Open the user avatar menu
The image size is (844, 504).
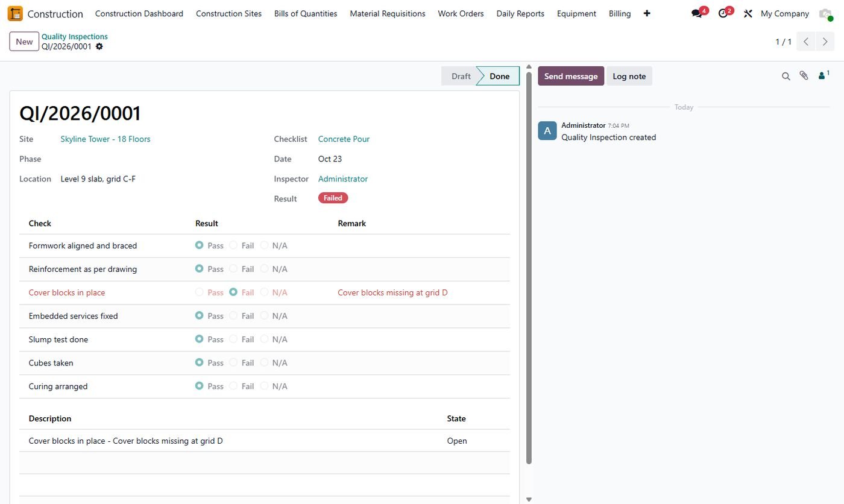pos(825,13)
